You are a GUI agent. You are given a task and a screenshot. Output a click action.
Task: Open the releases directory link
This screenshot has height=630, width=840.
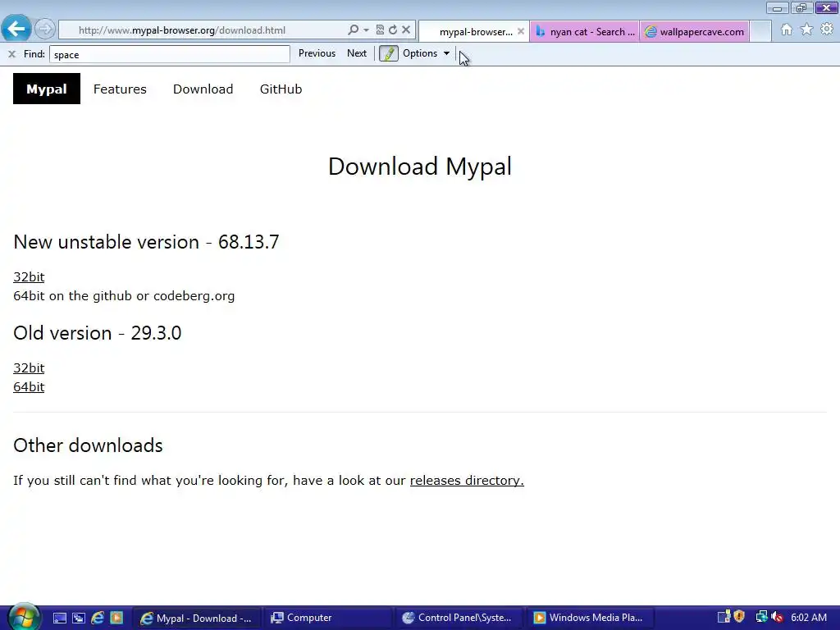click(467, 481)
